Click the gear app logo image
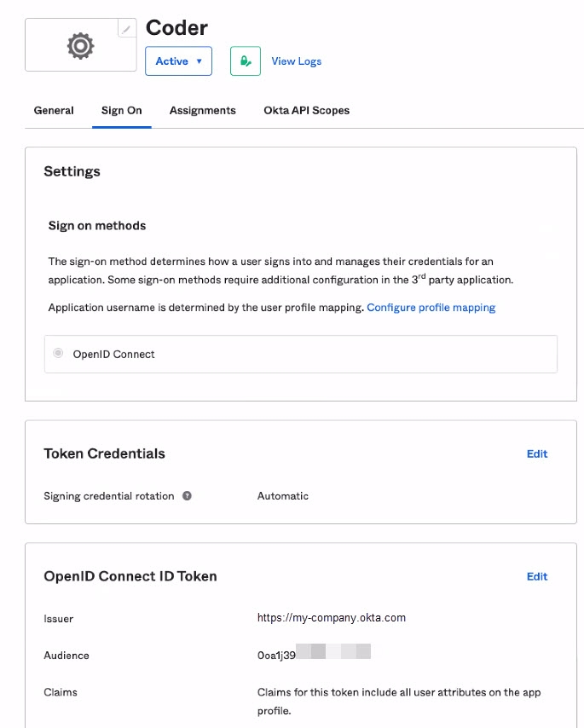This screenshot has width=584, height=728. click(x=81, y=45)
